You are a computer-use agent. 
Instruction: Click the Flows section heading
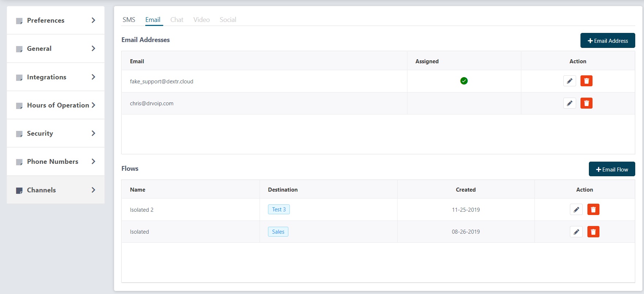[x=130, y=169]
